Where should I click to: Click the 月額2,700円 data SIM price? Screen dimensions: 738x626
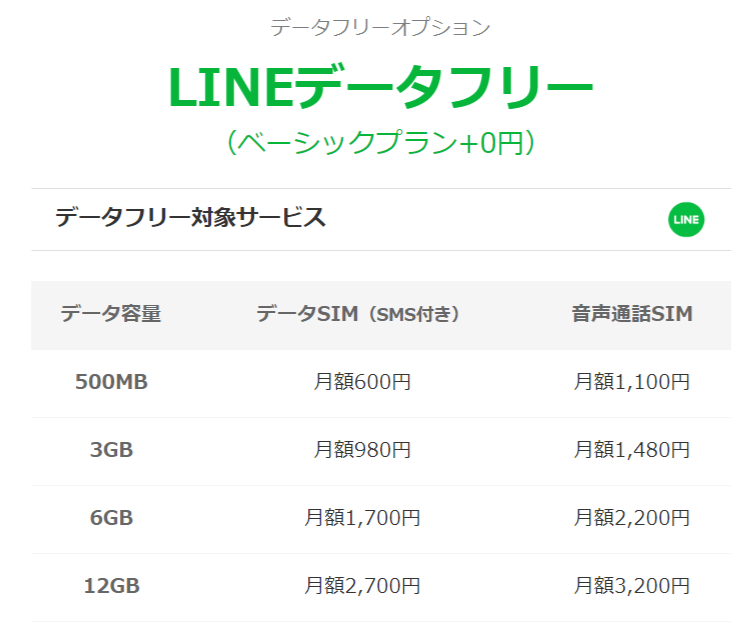pos(362,586)
